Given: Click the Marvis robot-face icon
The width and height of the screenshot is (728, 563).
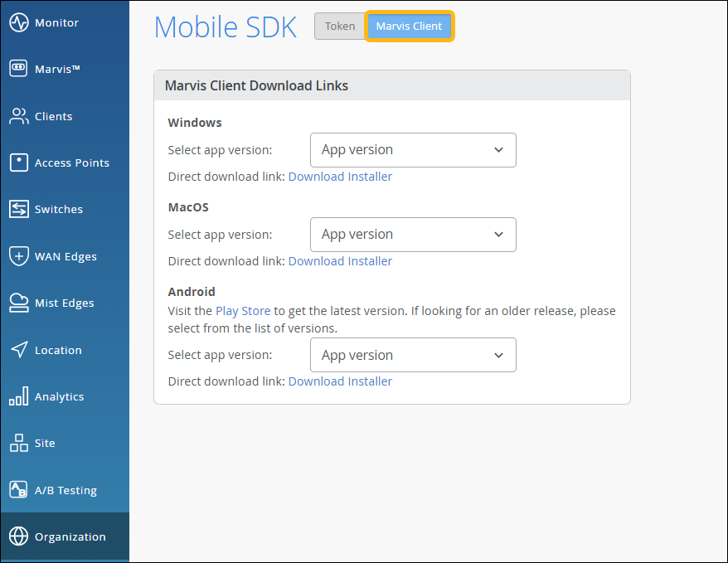Looking at the screenshot, I should click(x=18, y=68).
